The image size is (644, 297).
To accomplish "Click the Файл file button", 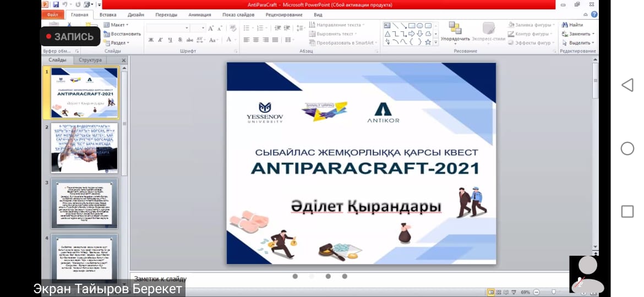I will pyautogui.click(x=52, y=15).
